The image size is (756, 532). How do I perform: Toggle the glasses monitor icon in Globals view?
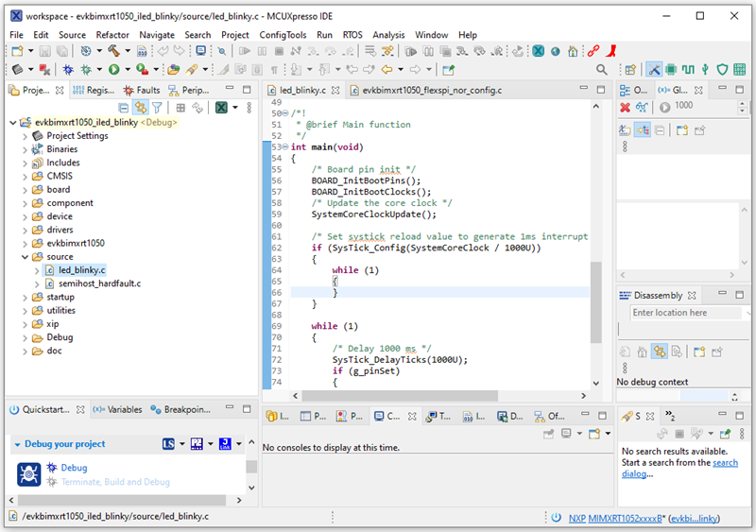(x=642, y=107)
